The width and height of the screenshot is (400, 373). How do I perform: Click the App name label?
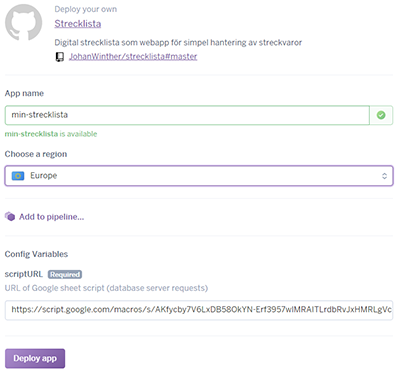(x=24, y=94)
